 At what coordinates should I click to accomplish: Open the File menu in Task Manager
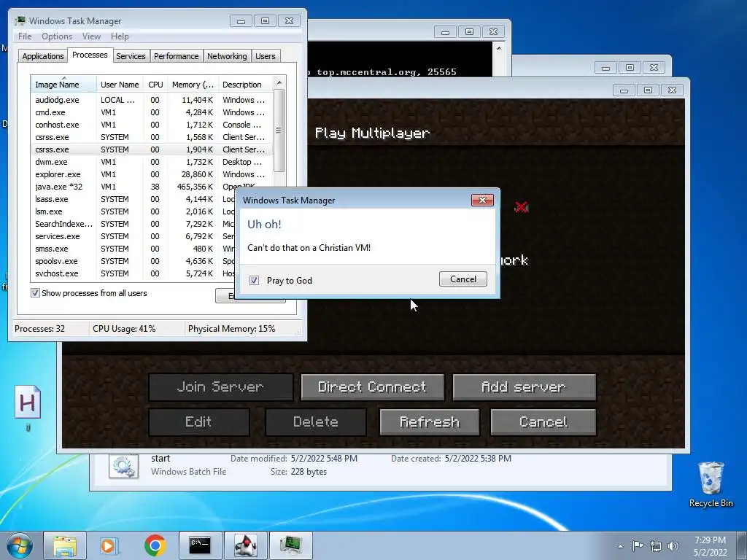pos(25,36)
